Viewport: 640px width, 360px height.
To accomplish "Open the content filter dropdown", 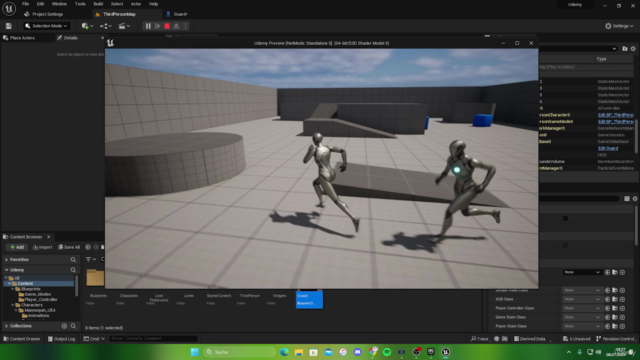I will click(91, 259).
